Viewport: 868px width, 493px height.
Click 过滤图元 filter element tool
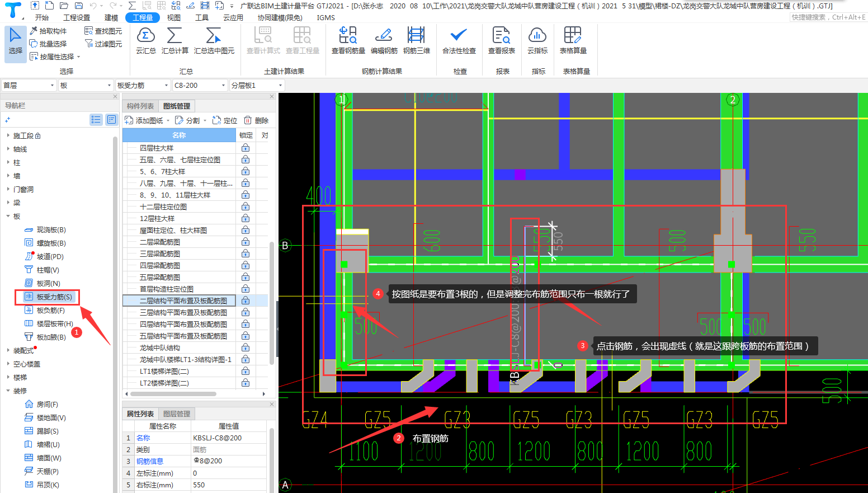103,44
